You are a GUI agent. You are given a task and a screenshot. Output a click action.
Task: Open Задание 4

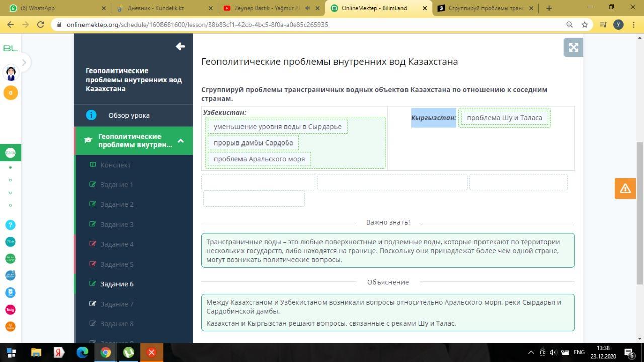[116, 244]
